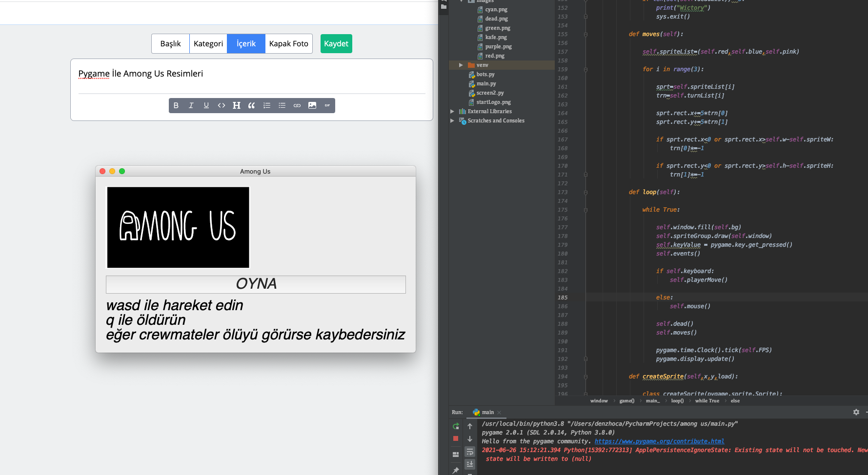This screenshot has height=475, width=868.
Task: Close the main run tab
Action: point(499,413)
